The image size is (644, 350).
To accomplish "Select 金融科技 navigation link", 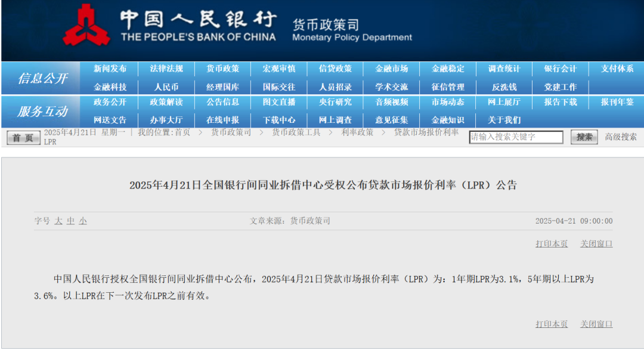I will 110,87.
